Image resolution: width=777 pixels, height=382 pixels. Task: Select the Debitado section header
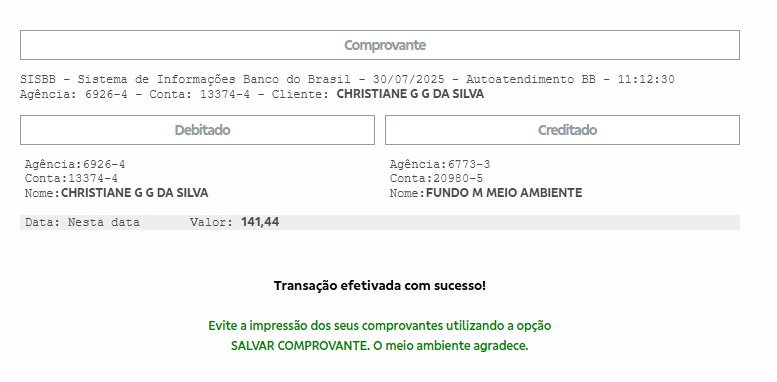pyautogui.click(x=197, y=130)
